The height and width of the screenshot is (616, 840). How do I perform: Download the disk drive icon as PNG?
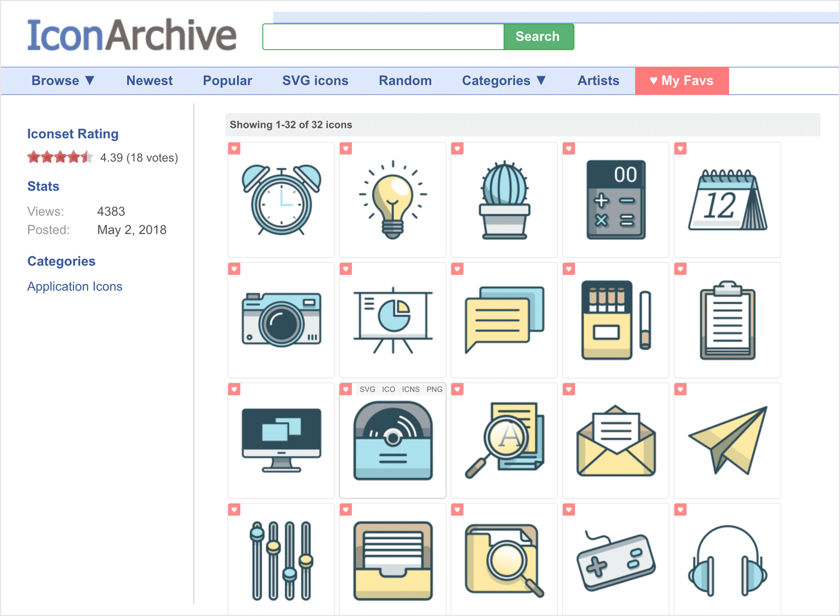[435, 389]
